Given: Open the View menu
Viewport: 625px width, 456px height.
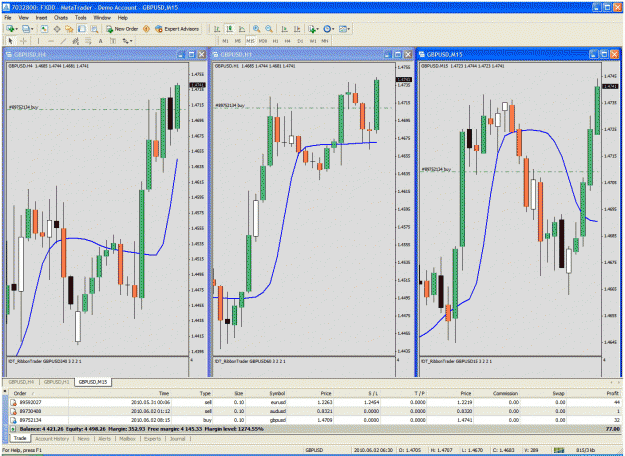Looking at the screenshot, I should [x=23, y=18].
